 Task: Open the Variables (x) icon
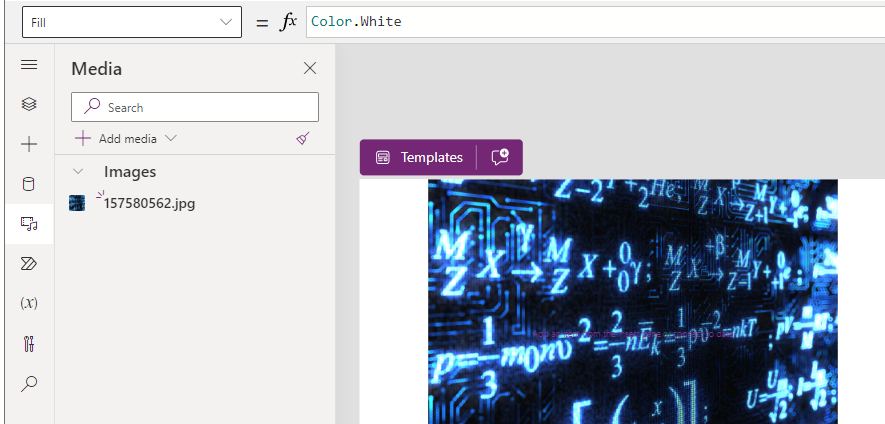(x=29, y=303)
